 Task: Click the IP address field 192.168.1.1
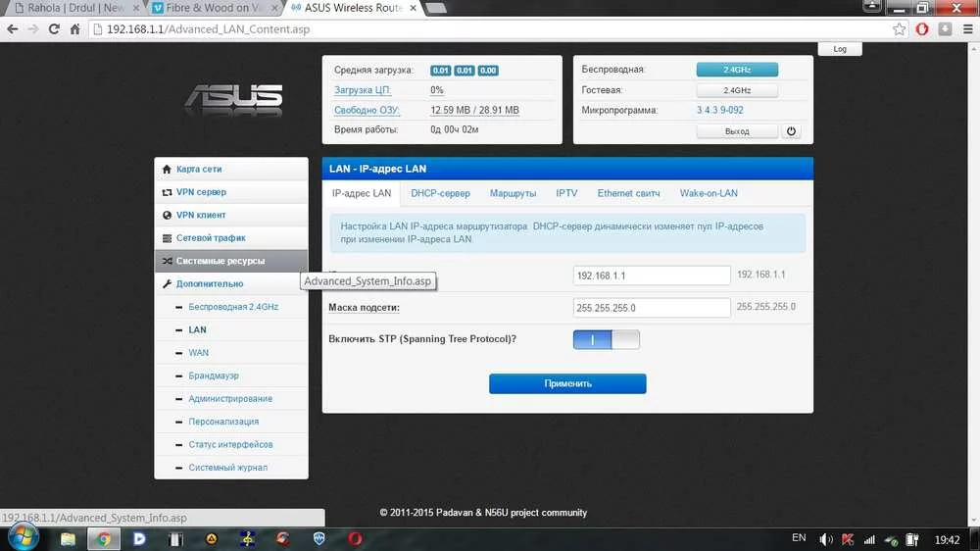[652, 275]
